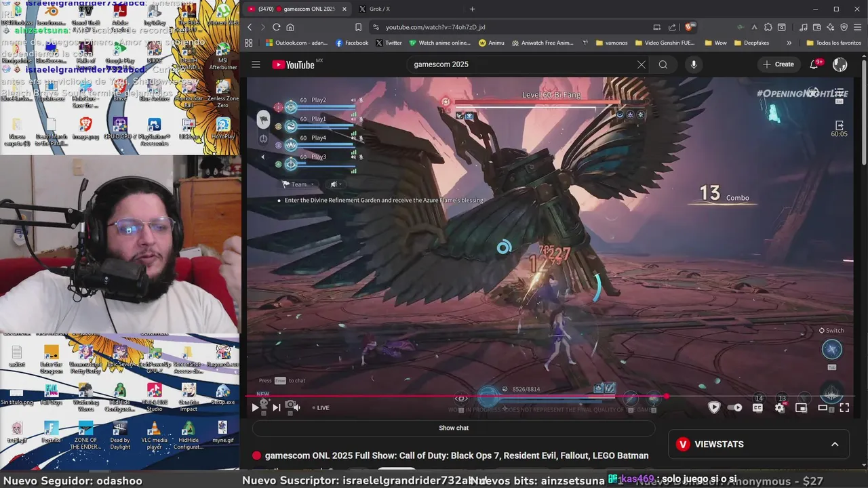
Task: Show hidden bookmarks with double chevron
Action: (789, 43)
